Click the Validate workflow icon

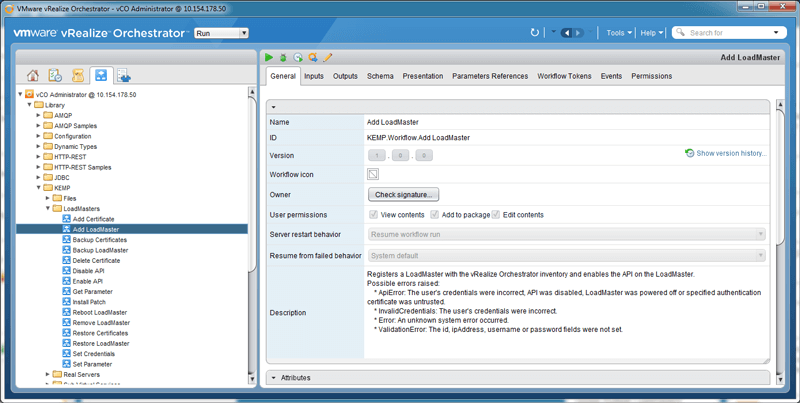313,58
